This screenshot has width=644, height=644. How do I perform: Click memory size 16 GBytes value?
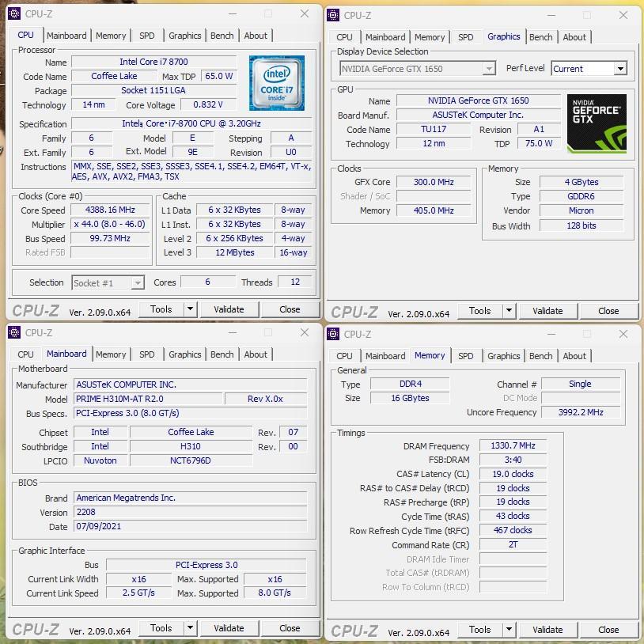click(410, 398)
